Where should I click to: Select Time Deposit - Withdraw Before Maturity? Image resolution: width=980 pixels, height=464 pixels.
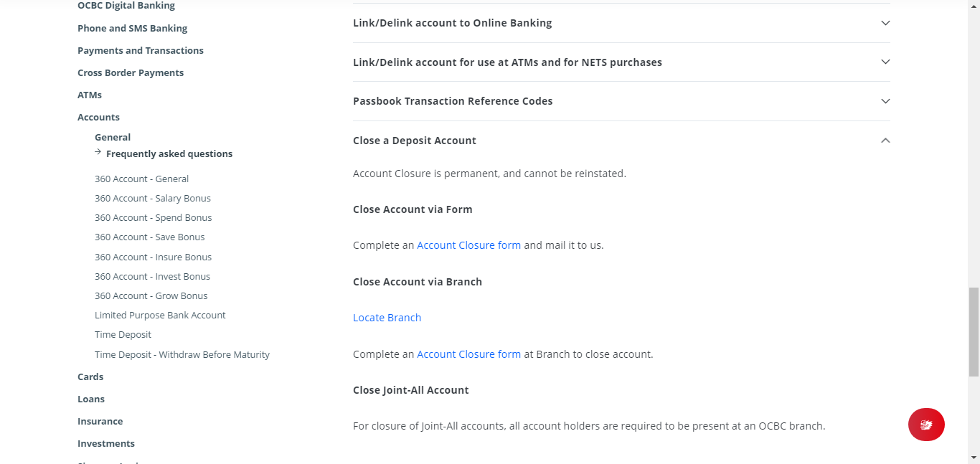tap(182, 354)
